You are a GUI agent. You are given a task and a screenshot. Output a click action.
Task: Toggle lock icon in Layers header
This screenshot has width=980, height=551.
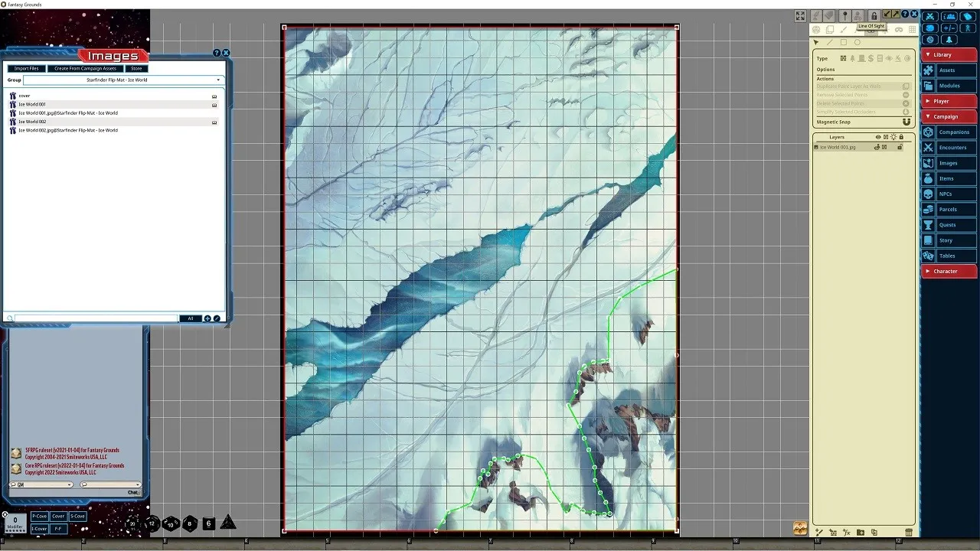(901, 137)
